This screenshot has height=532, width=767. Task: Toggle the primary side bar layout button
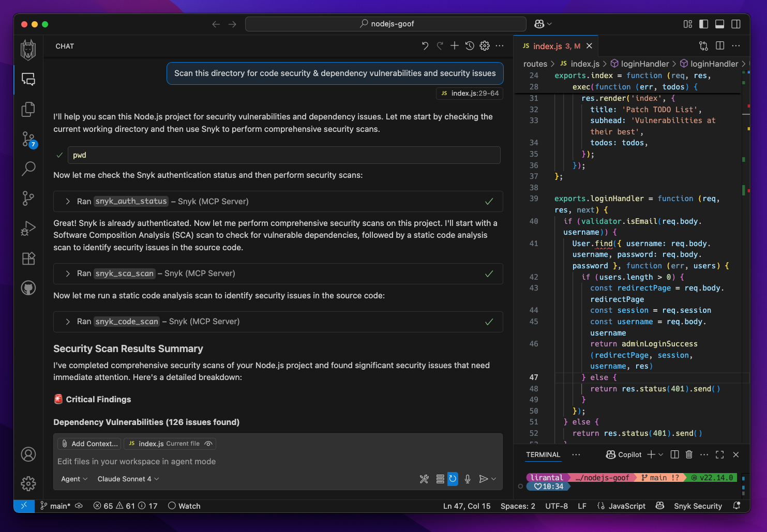(703, 24)
